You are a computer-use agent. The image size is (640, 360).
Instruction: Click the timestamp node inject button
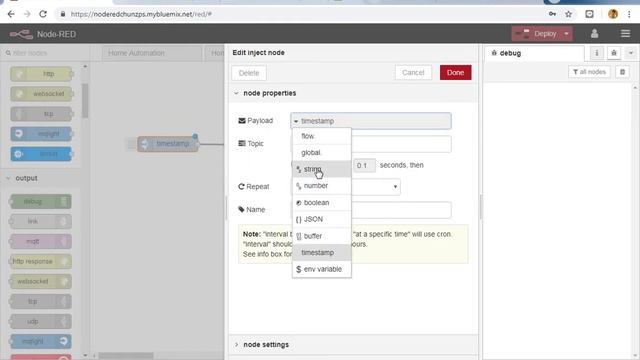[x=131, y=144]
